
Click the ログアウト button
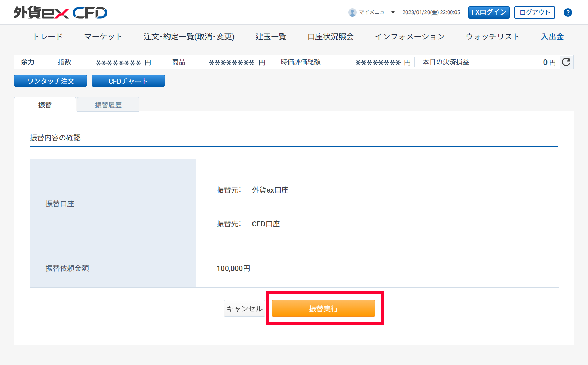click(x=534, y=12)
